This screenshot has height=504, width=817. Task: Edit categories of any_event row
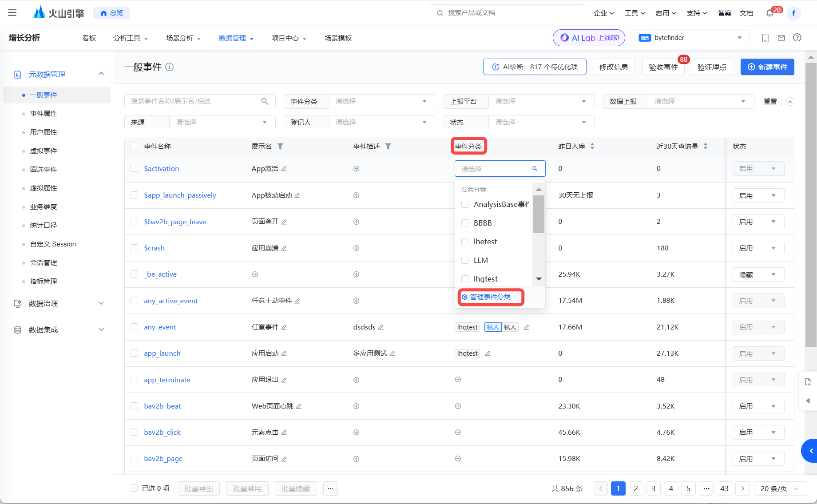tap(526, 327)
